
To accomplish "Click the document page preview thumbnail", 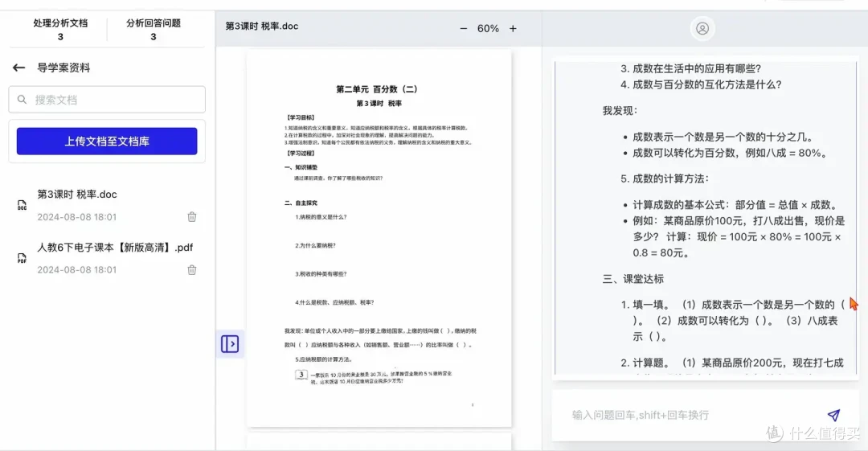I will click(379, 238).
